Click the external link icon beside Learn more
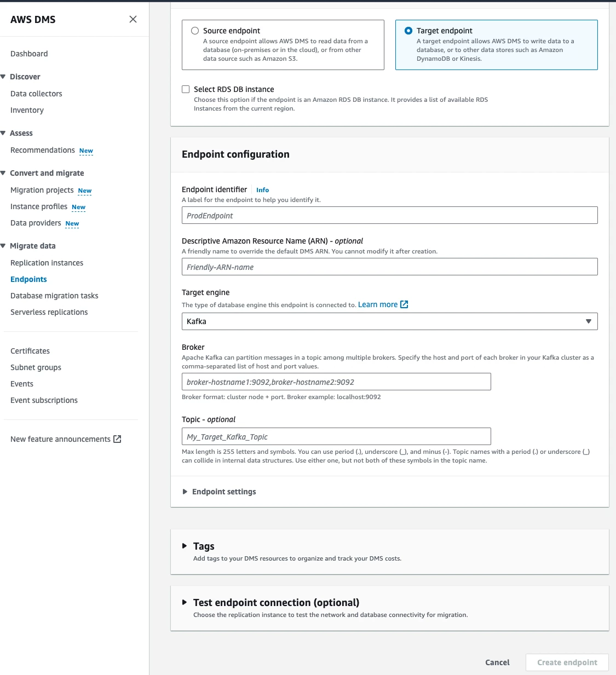616x675 pixels. coord(404,304)
